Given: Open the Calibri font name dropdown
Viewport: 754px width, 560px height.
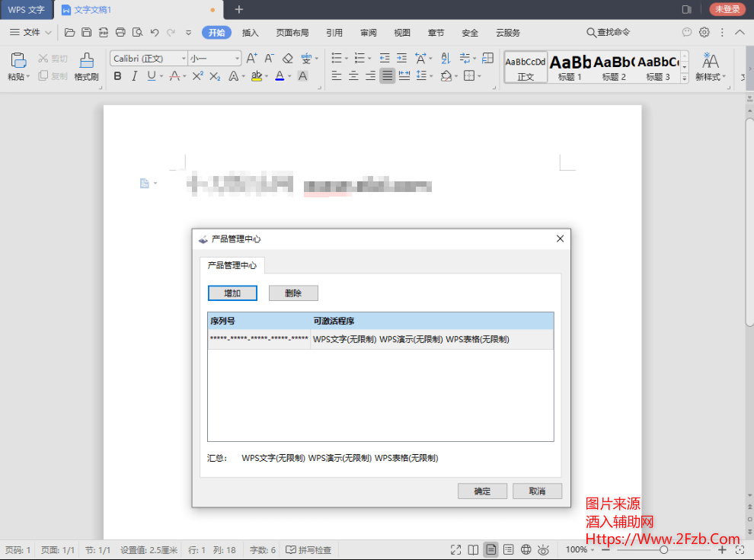Looking at the screenshot, I should pos(184,59).
